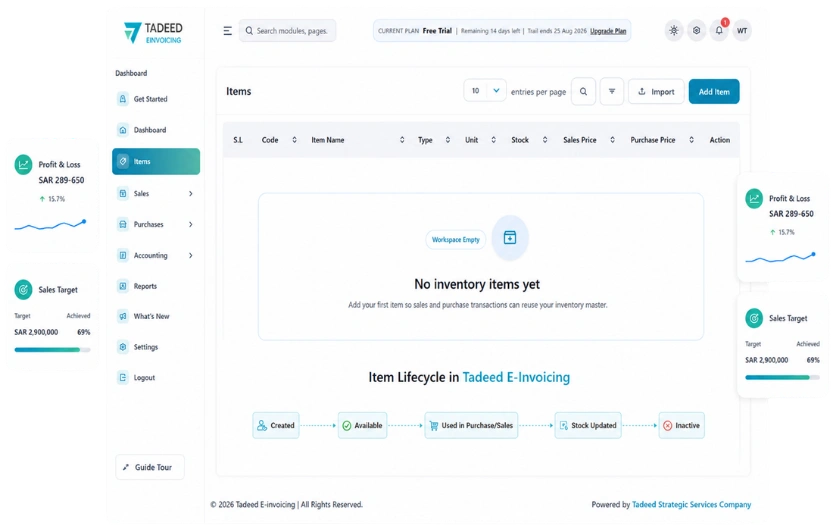Screen dimensions: 836x530
Task: Open Tadeed Strategic Services Company link
Action: tap(692, 504)
